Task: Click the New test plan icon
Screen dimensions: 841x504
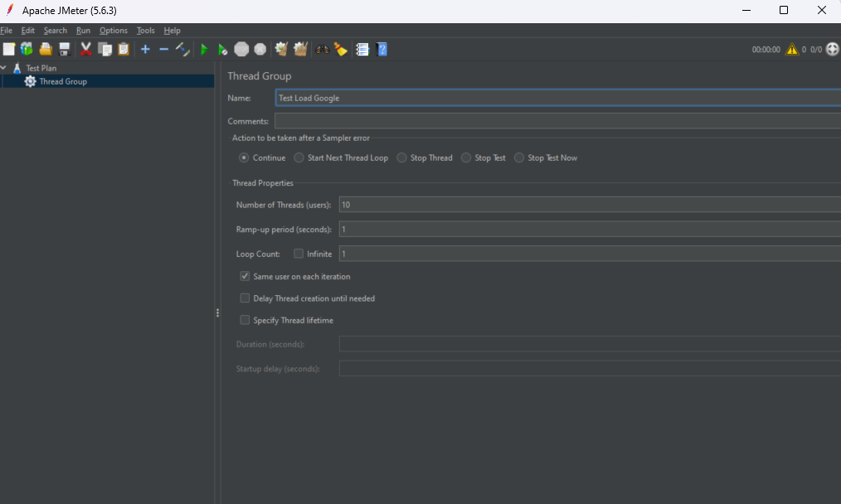Action: point(9,50)
